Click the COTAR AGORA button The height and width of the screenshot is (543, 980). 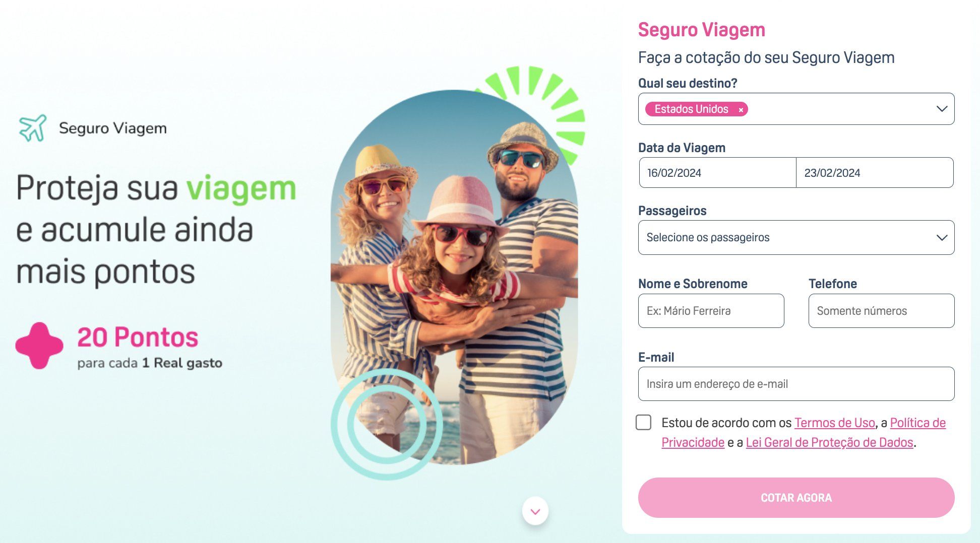(x=796, y=498)
